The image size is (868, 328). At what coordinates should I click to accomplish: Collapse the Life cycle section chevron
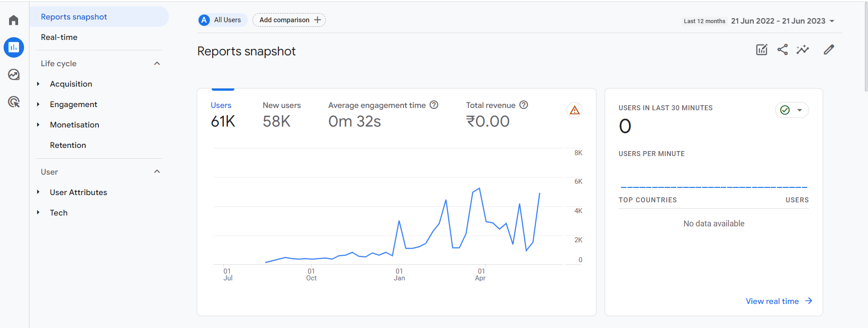click(x=157, y=64)
